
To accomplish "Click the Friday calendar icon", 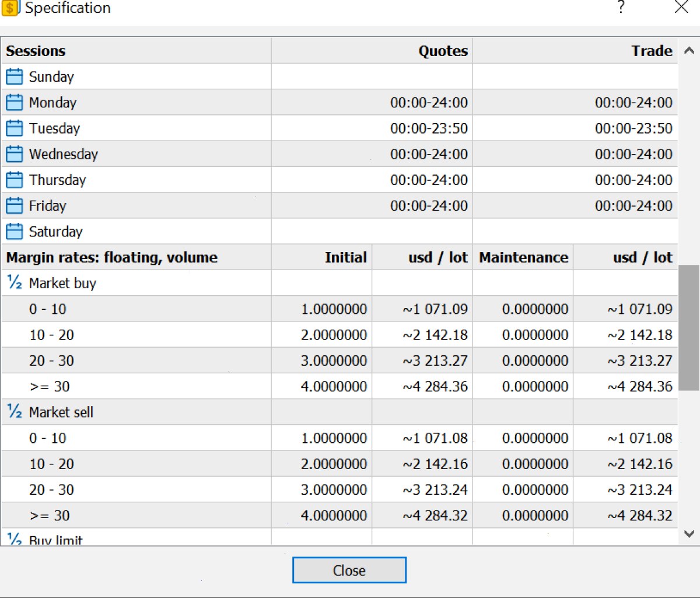I will pos(14,205).
